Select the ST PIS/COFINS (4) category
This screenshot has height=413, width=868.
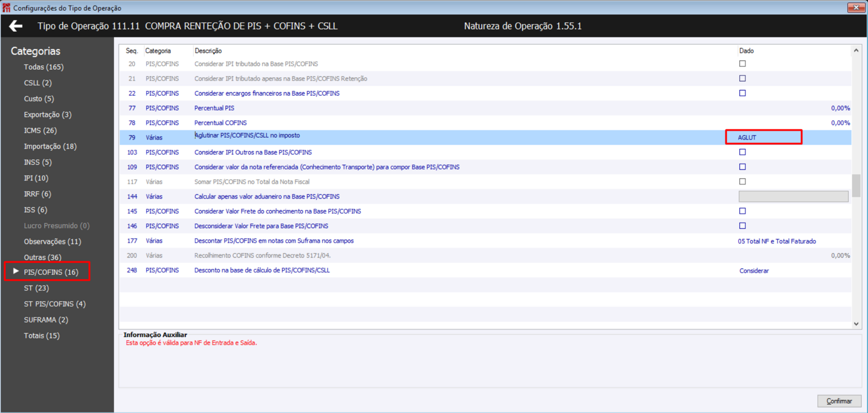[x=54, y=304]
